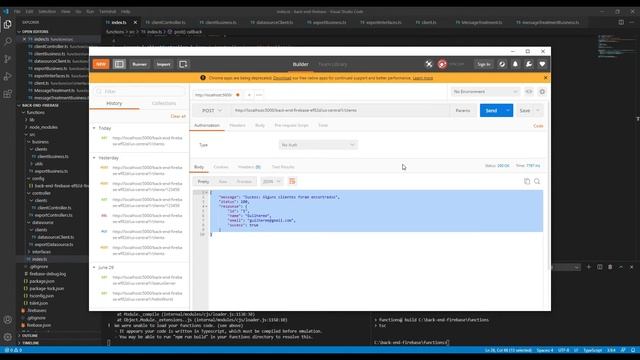
Task: Open VS Code Accounts icon
Action: (8, 320)
